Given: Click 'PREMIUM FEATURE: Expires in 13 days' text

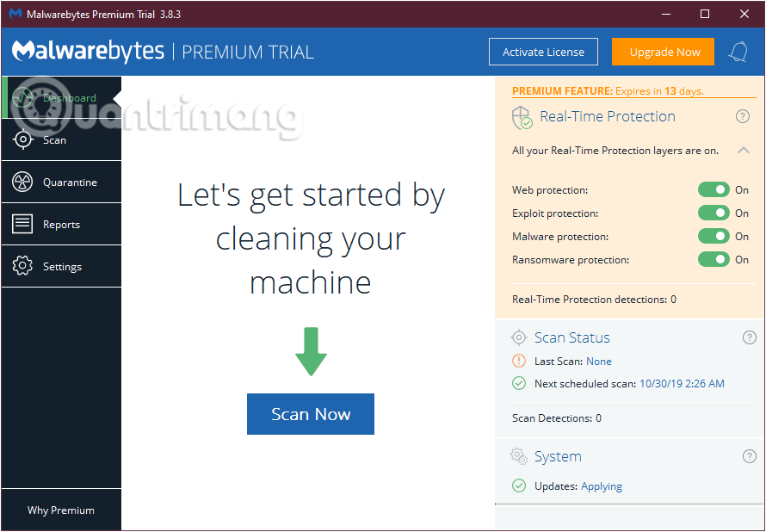Looking at the screenshot, I should pos(608,91).
